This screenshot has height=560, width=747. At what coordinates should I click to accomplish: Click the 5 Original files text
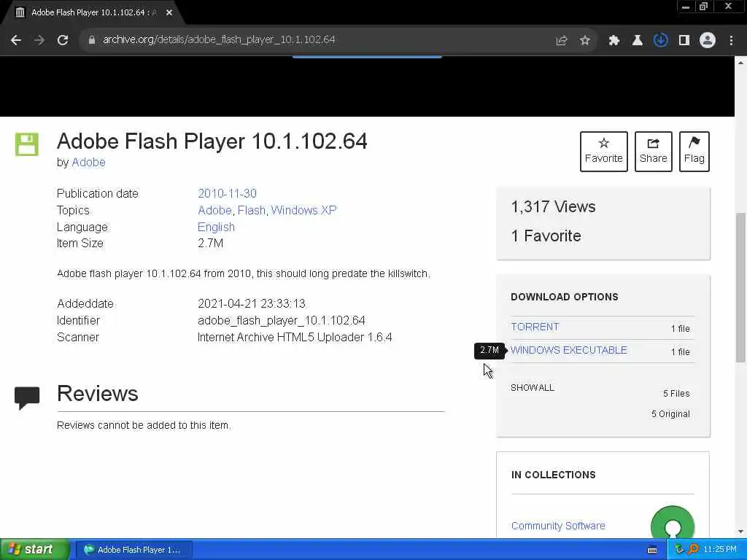point(671,414)
